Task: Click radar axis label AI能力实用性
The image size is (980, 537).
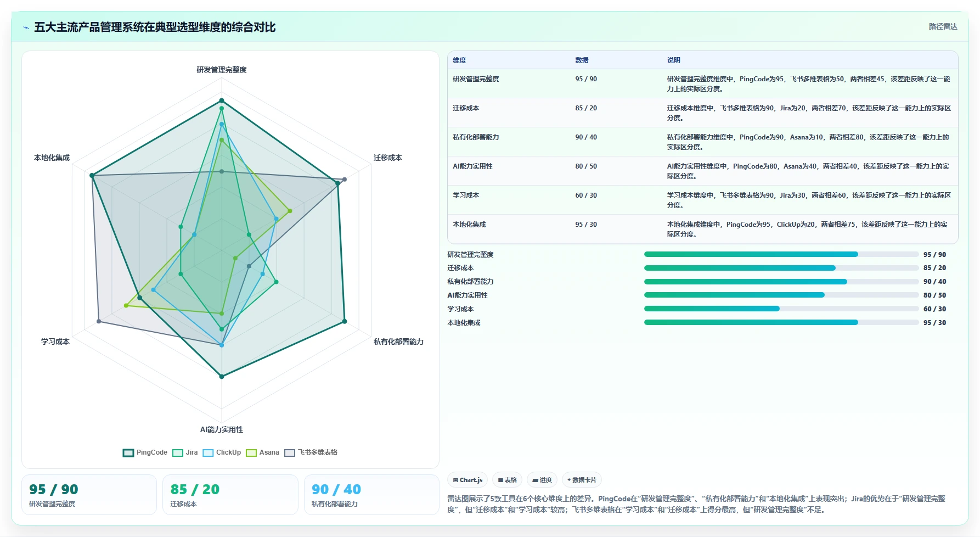Action: click(x=222, y=429)
